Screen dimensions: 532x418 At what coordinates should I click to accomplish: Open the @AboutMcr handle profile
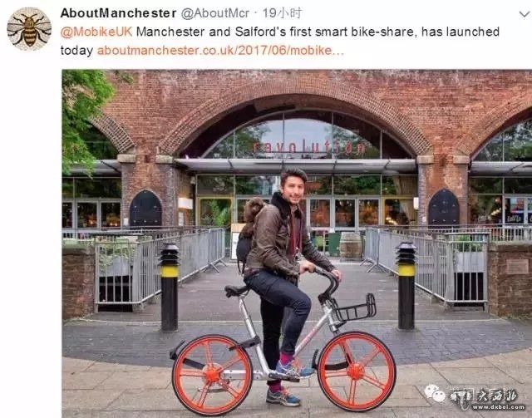[215, 13]
